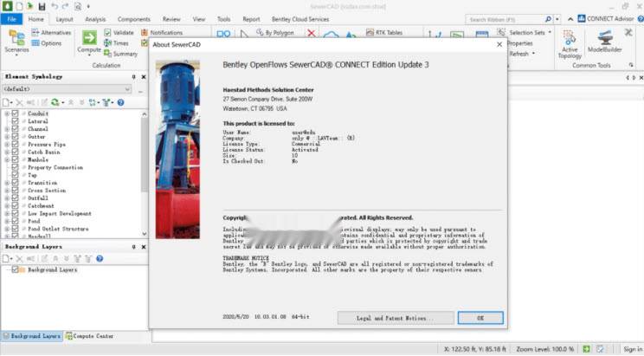Viewport: 644px width, 356px height.
Task: Pin the Background Layers panel
Action: tap(134, 247)
